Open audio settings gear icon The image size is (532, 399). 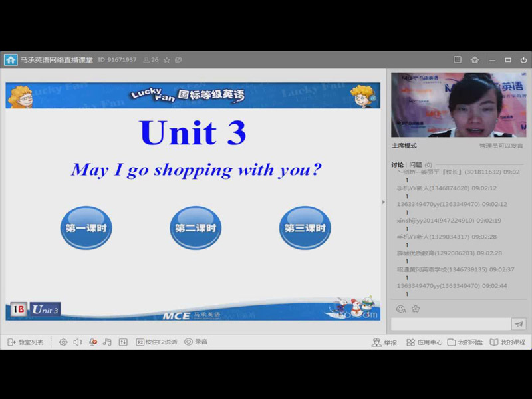point(63,342)
